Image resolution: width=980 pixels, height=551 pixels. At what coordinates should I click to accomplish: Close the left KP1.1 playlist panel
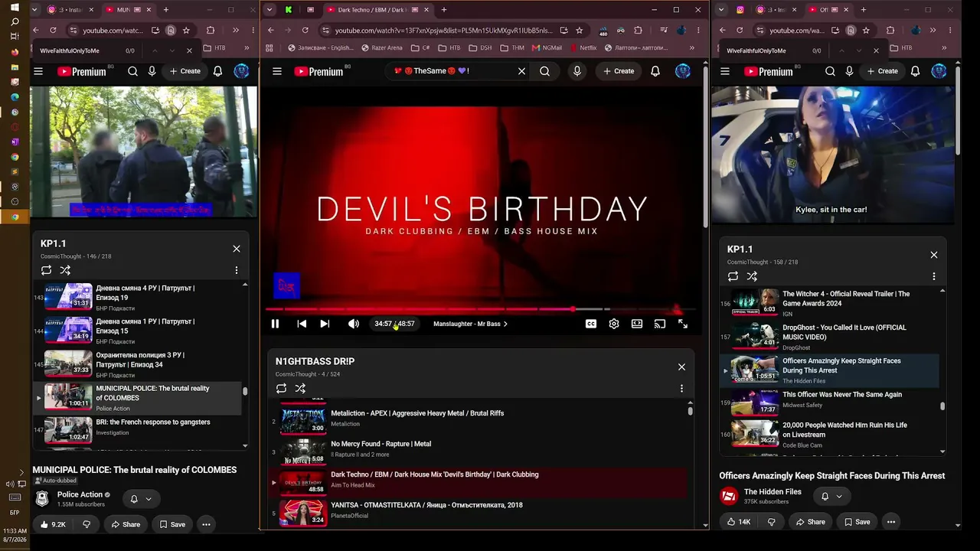pos(237,249)
